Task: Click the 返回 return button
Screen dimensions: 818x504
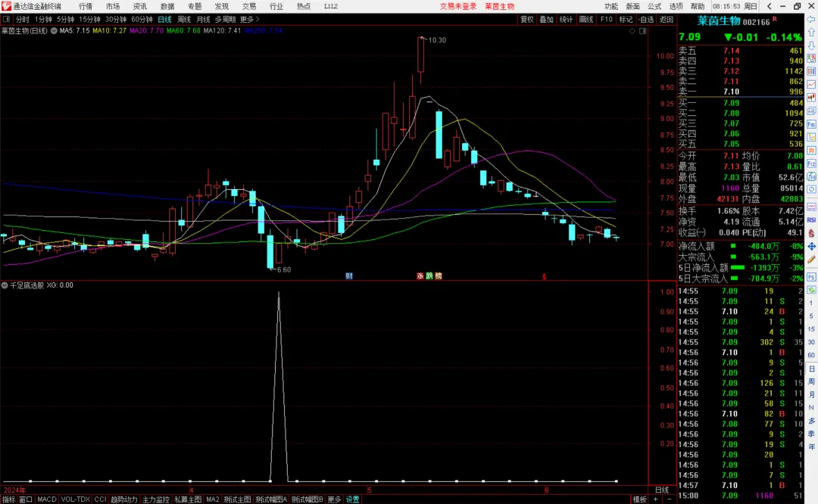Action: click(667, 19)
